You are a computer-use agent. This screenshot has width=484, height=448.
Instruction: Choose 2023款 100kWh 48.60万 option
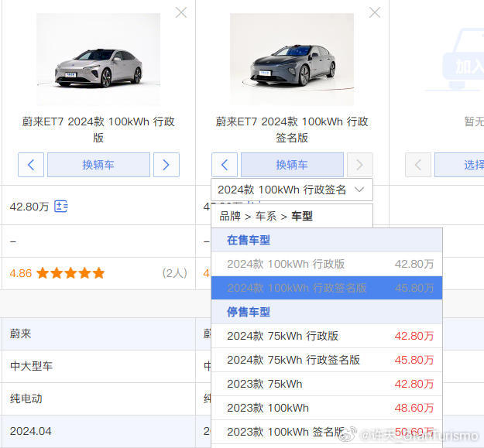coord(327,409)
